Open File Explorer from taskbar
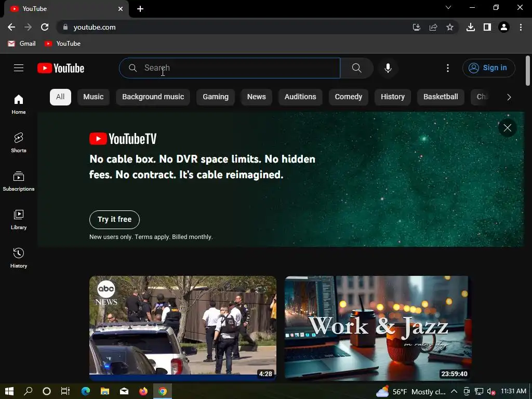This screenshot has width=532, height=399. pos(105,391)
